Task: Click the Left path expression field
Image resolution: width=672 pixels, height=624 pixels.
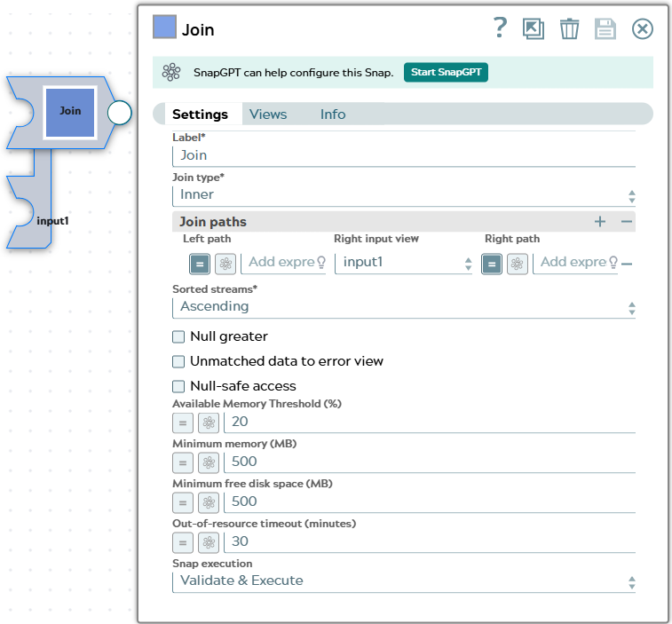Action: (281, 262)
